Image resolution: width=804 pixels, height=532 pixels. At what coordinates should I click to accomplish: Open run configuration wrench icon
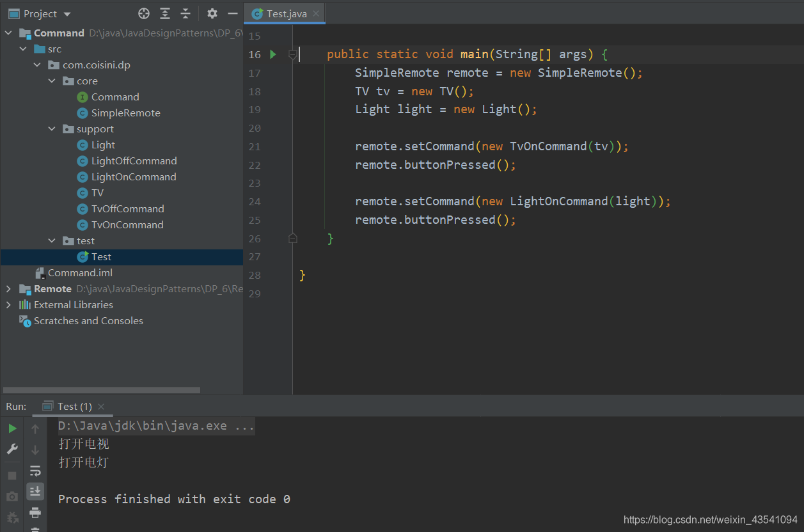pos(12,450)
